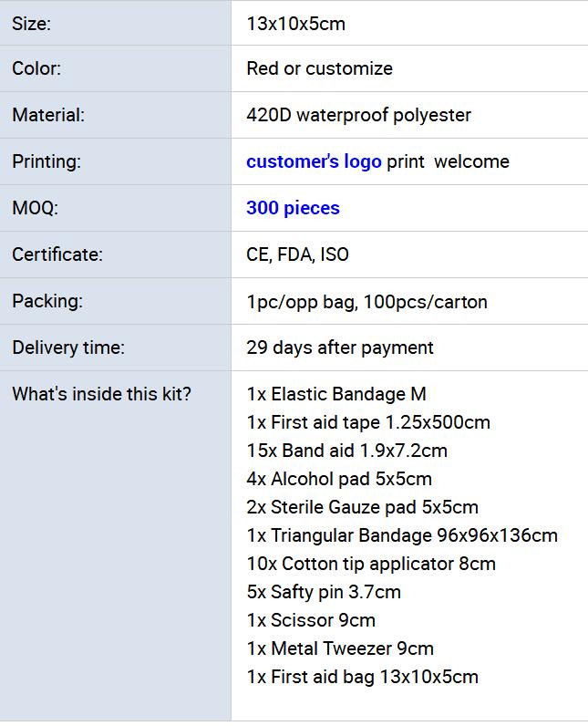
Task: Click the "1x Triangular Bandage 96x96x136cm" entry
Action: pyautogui.click(x=402, y=535)
